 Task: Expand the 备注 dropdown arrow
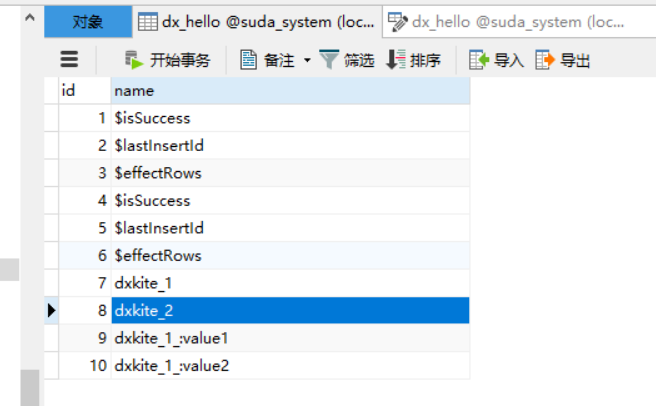307,60
